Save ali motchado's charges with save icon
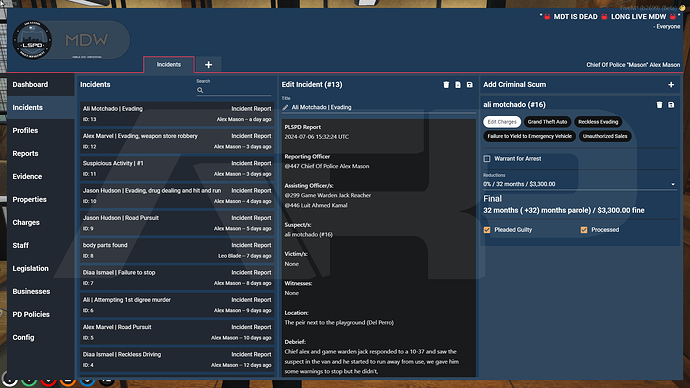 pyautogui.click(x=671, y=105)
